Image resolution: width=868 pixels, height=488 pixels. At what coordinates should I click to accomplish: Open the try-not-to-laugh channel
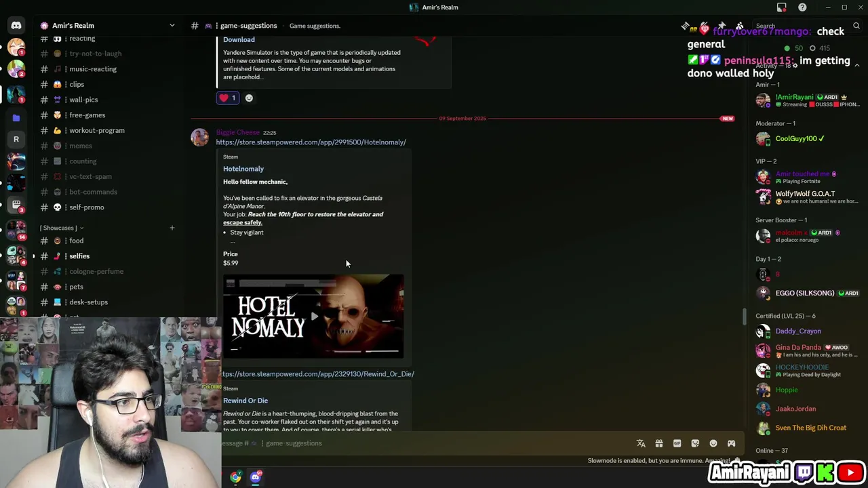[x=96, y=54]
